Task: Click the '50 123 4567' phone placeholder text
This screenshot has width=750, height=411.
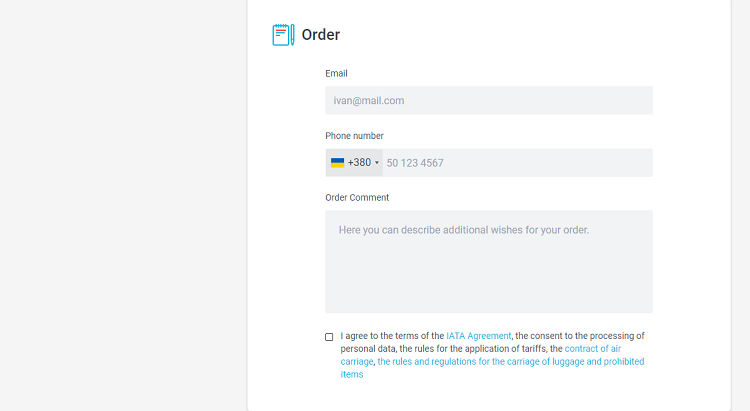Action: pyautogui.click(x=415, y=163)
